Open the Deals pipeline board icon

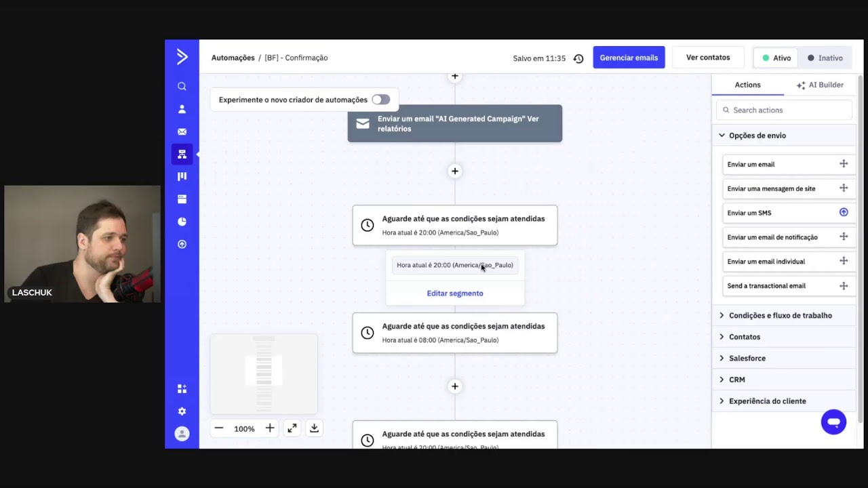pos(182,176)
